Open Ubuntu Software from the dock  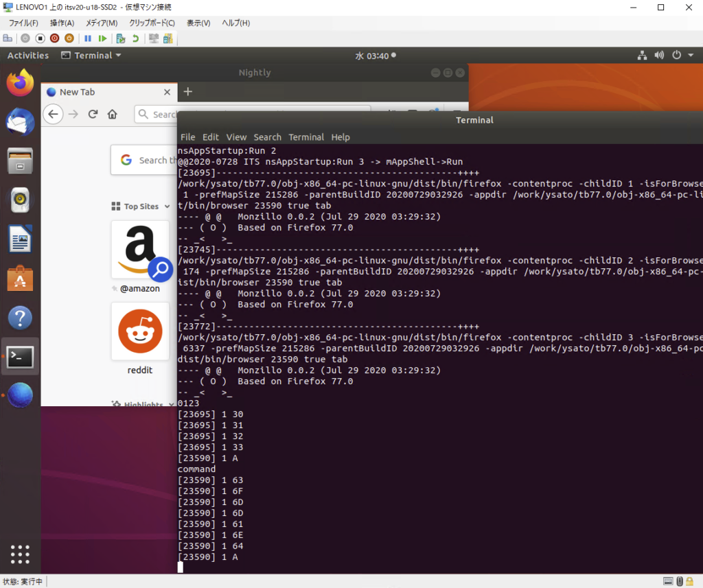coord(20,279)
